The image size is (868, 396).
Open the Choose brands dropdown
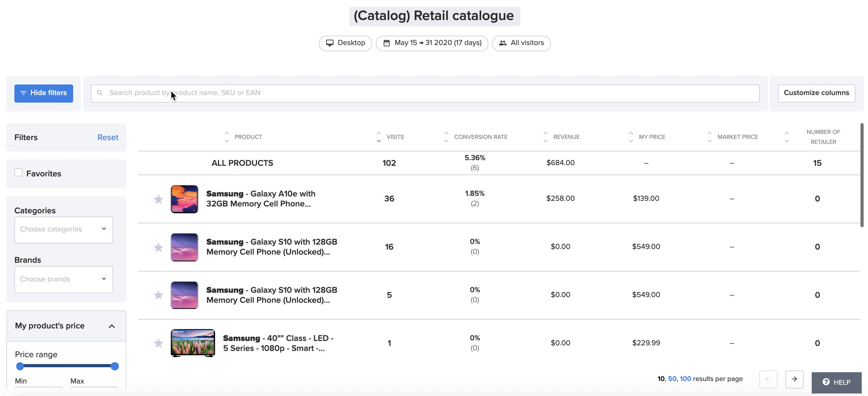coord(64,279)
